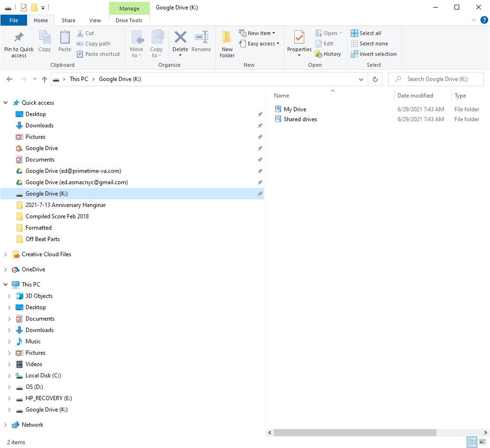Expand Creative Cloud Files node
The height and width of the screenshot is (448, 490).
coord(5,254)
